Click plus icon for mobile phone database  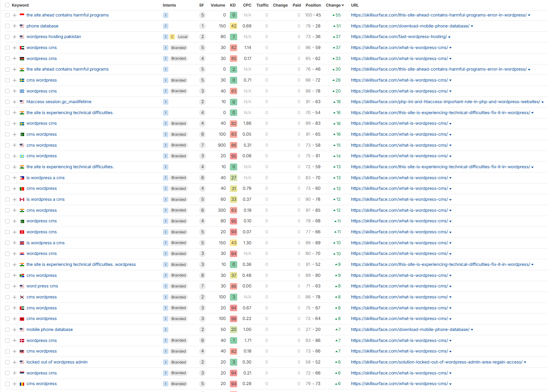(15, 330)
